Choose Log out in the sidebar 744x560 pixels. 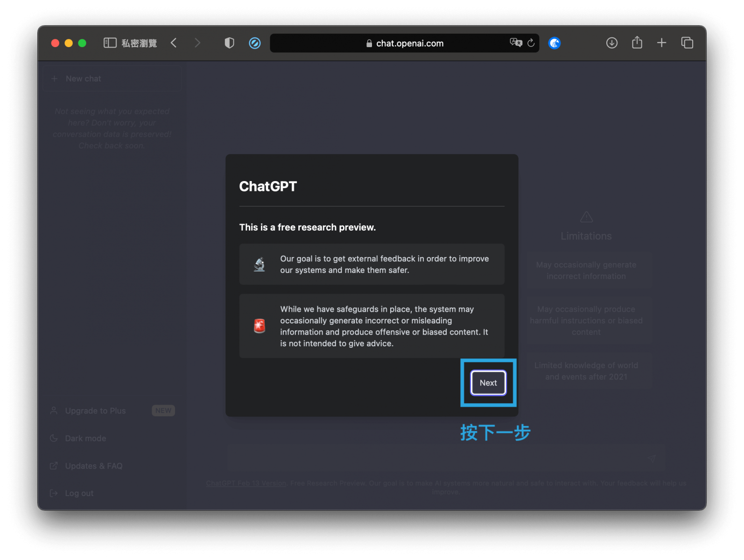pyautogui.click(x=112, y=493)
